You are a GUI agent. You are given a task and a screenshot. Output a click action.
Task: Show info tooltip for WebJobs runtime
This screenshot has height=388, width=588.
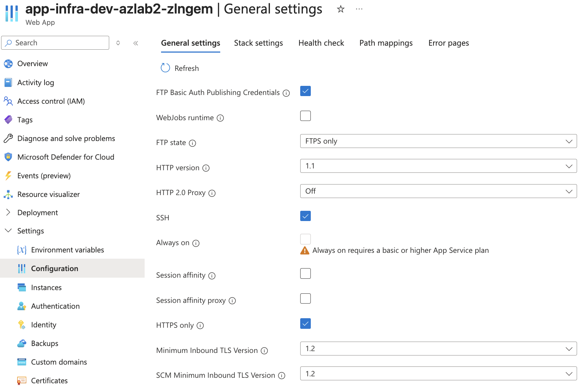[220, 118]
